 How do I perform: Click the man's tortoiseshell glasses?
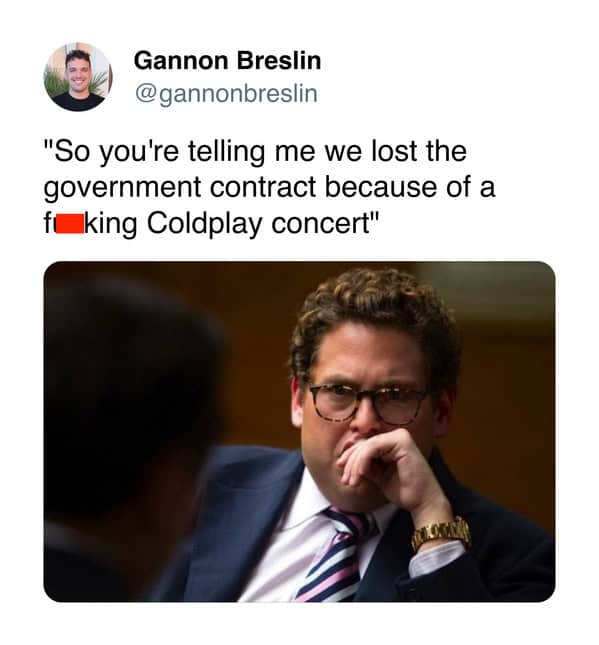[367, 403]
